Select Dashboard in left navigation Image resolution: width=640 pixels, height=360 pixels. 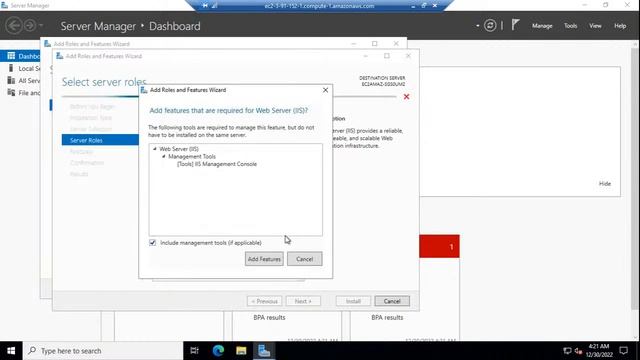[x=20, y=56]
